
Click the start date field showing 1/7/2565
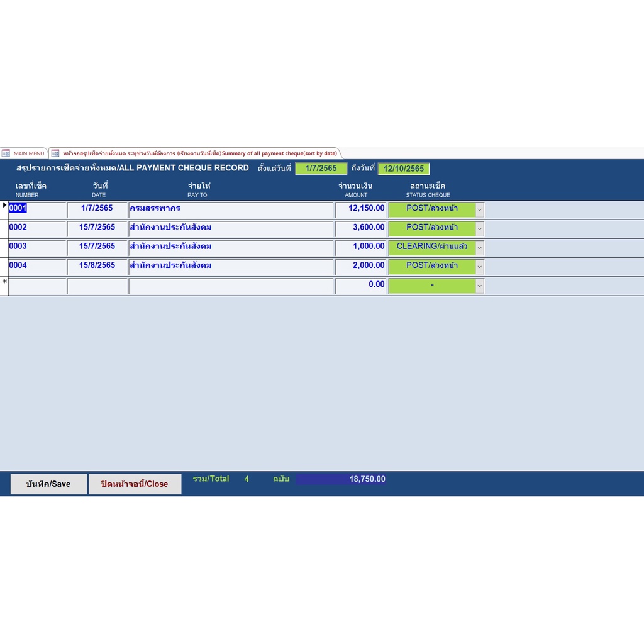coord(321,169)
